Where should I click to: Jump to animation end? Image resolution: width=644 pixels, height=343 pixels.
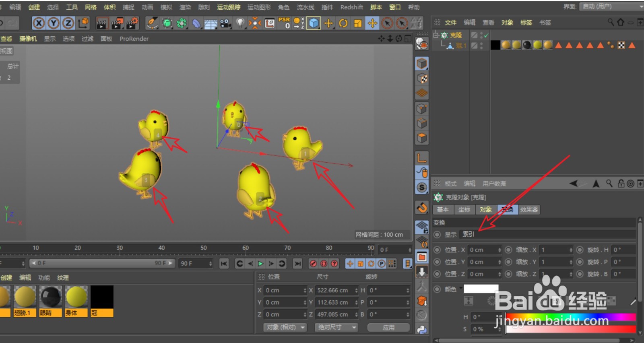(297, 264)
